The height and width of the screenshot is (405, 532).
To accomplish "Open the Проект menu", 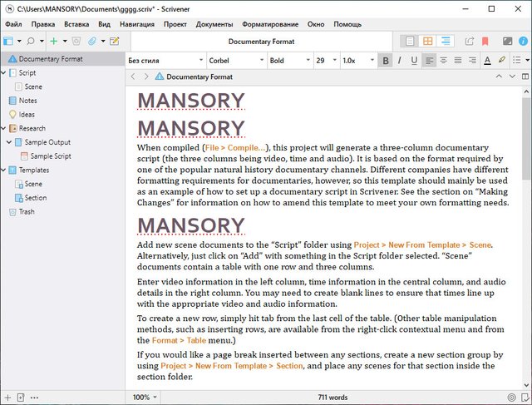I will point(175,24).
